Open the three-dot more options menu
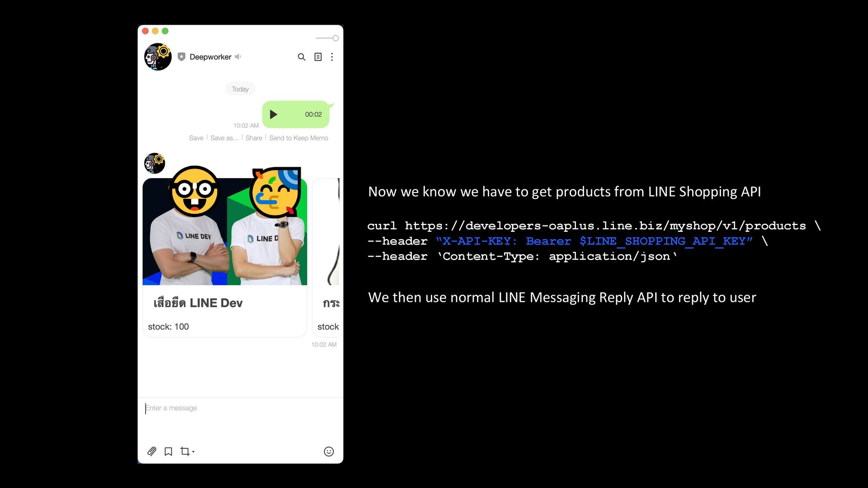868x488 pixels. click(332, 57)
